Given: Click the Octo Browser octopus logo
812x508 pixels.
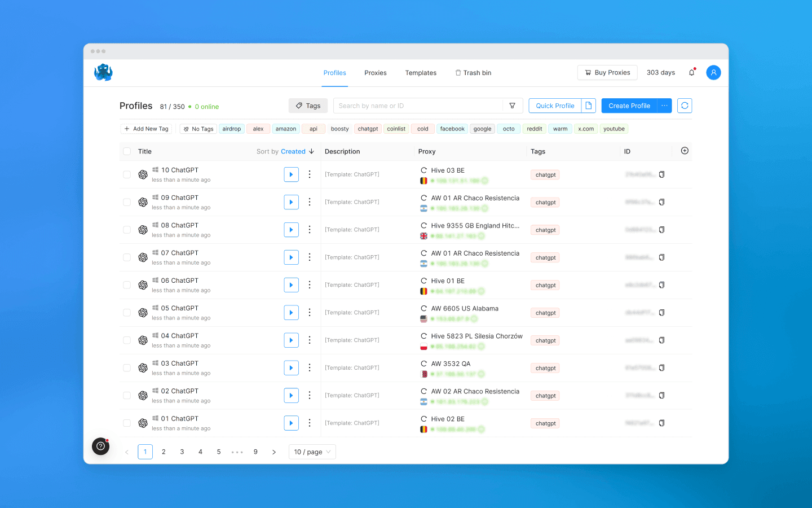Looking at the screenshot, I should point(103,72).
